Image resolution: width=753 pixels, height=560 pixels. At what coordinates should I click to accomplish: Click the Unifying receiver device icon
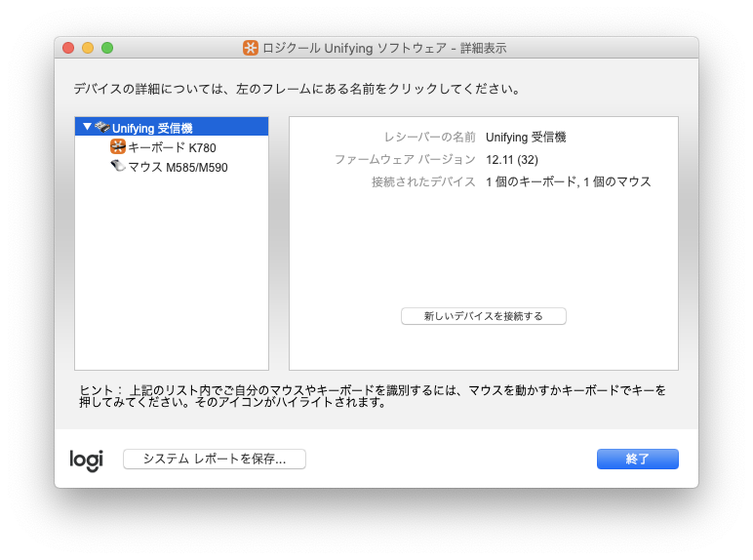(102, 127)
